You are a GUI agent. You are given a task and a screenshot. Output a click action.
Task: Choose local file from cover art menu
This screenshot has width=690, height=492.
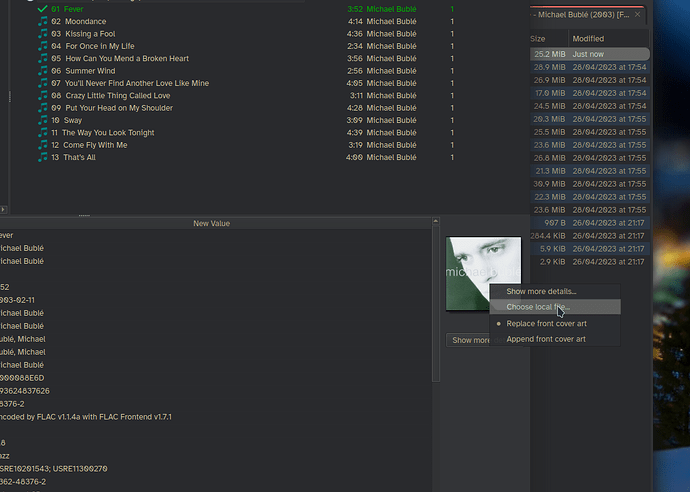555,307
